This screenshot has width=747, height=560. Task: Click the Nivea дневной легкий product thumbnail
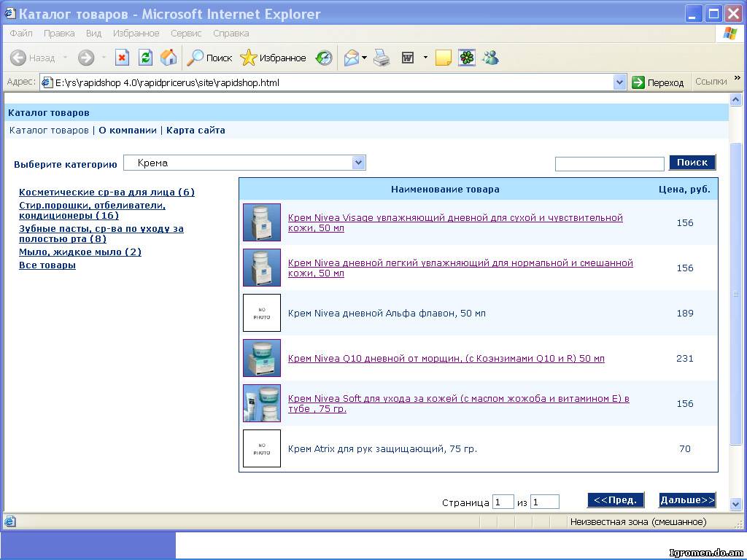coord(262,268)
